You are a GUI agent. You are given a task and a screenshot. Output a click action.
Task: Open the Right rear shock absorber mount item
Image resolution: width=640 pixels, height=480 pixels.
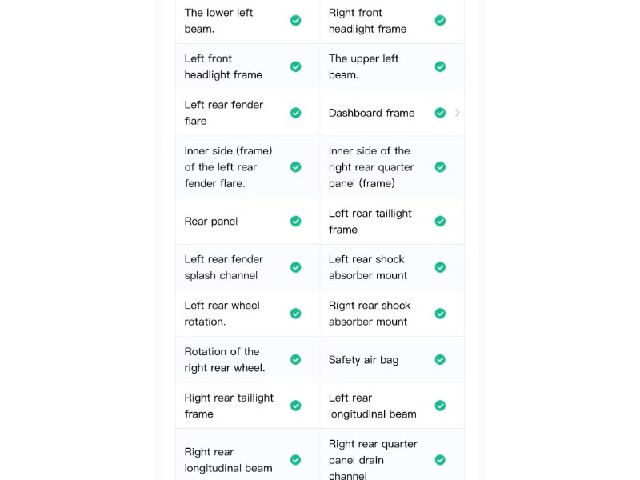pyautogui.click(x=392, y=313)
